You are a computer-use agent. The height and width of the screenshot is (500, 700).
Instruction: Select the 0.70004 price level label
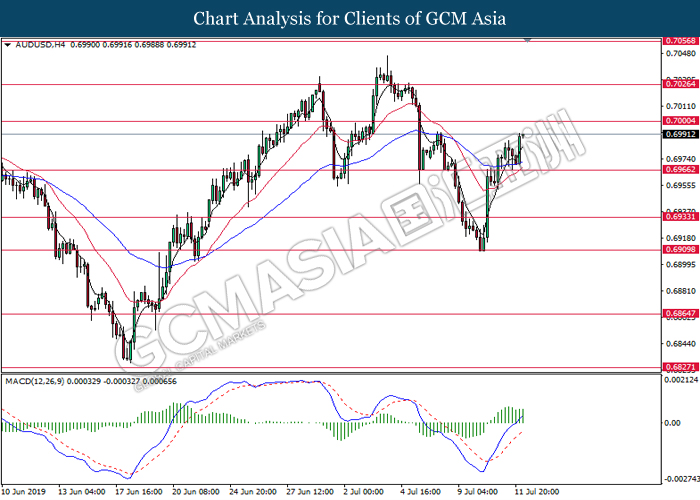[x=680, y=121]
